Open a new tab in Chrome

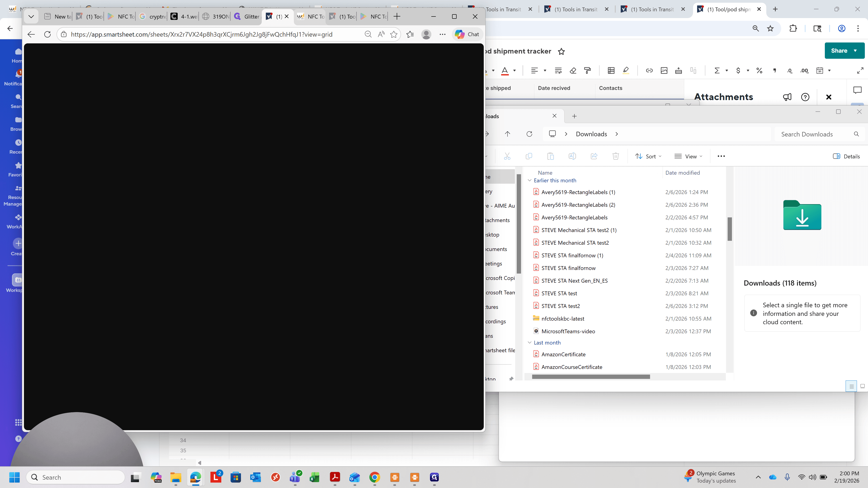pyautogui.click(x=775, y=9)
